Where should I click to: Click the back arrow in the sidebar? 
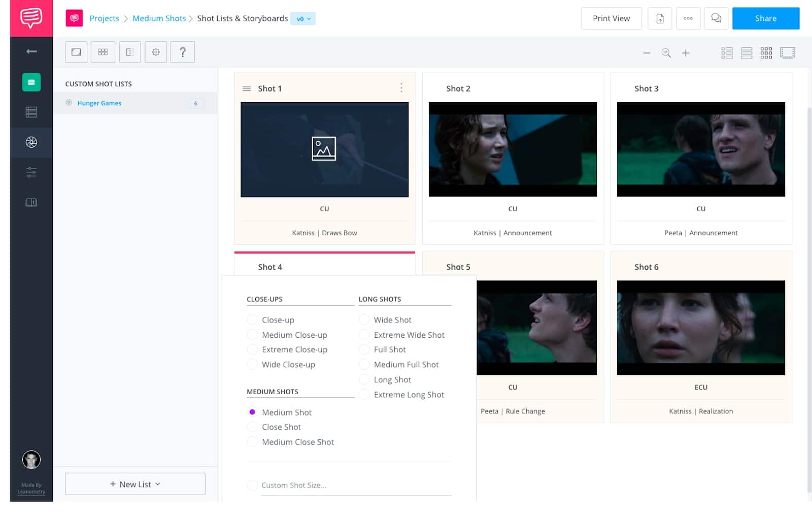click(31, 51)
